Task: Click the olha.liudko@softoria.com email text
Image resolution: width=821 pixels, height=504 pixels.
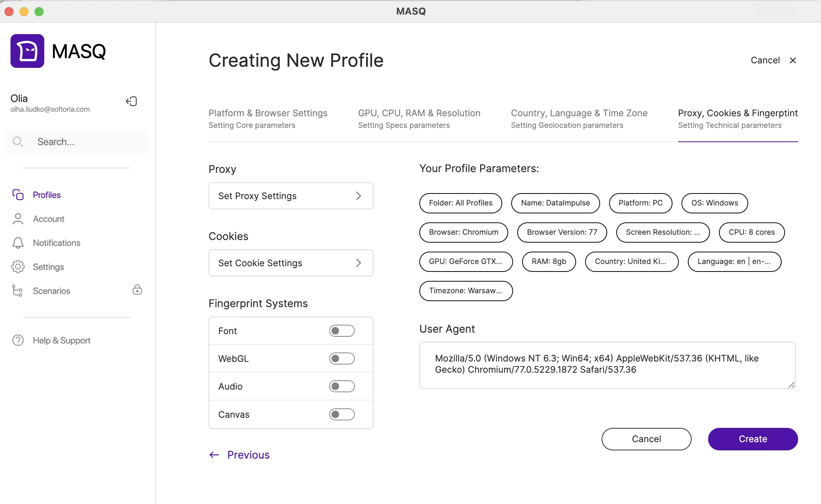Action: (x=50, y=109)
